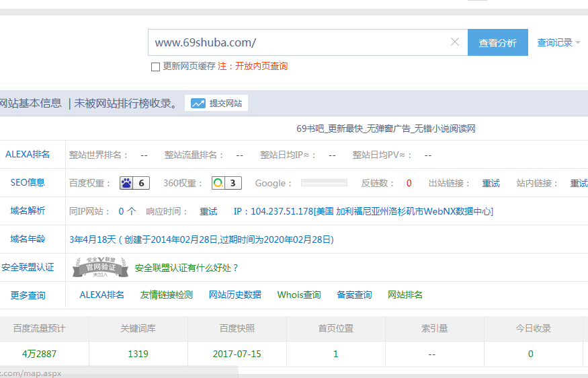Click the domain age 3年4月18天 link
588x378 pixels.
point(202,239)
